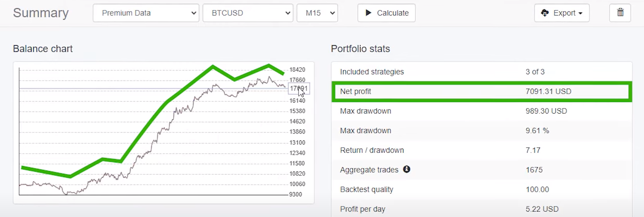Image resolution: width=644 pixels, height=217 pixels.
Task: Open the BTCUSD symbol dropdown
Action: click(248, 13)
